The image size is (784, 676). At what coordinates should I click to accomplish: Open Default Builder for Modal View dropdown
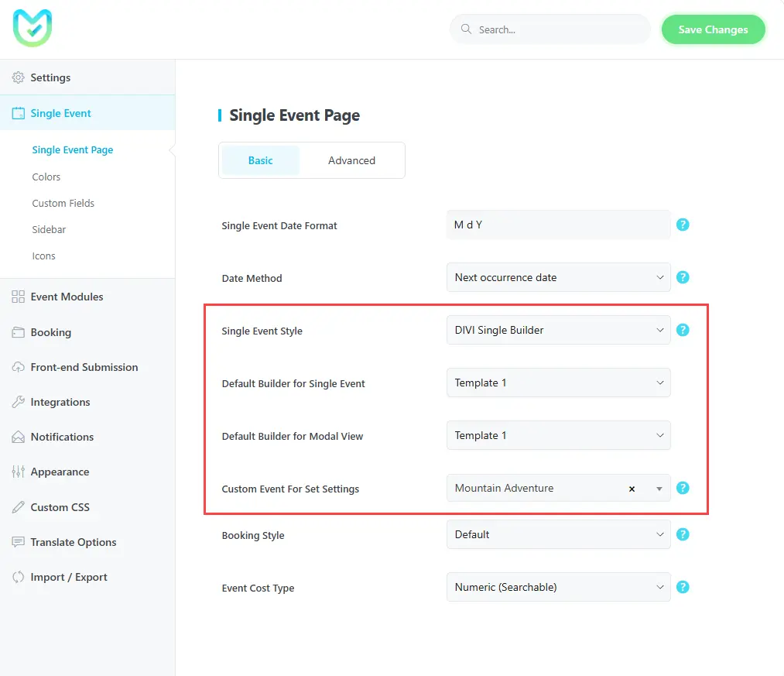(559, 435)
